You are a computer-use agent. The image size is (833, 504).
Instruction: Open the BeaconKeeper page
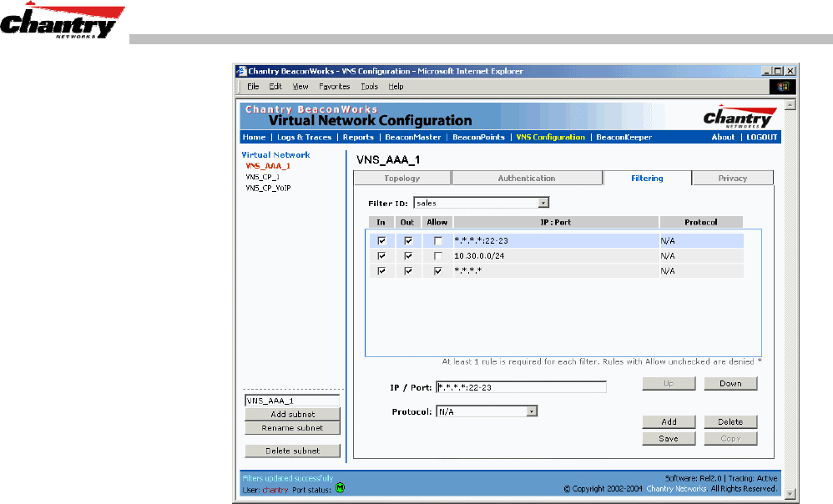[x=623, y=137]
